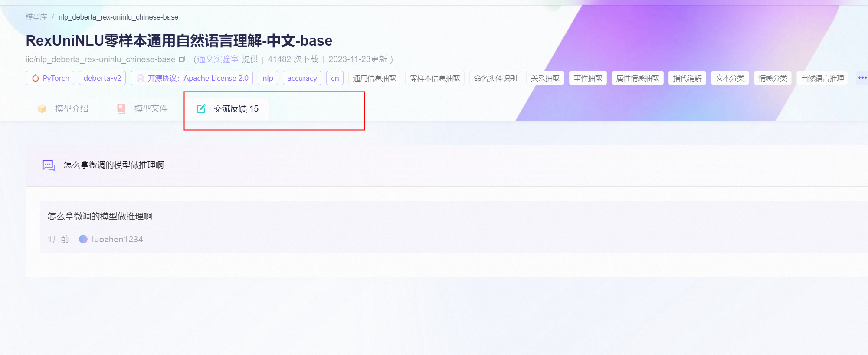Click the 情感分类 tag
This screenshot has height=355, width=868.
[x=773, y=78]
